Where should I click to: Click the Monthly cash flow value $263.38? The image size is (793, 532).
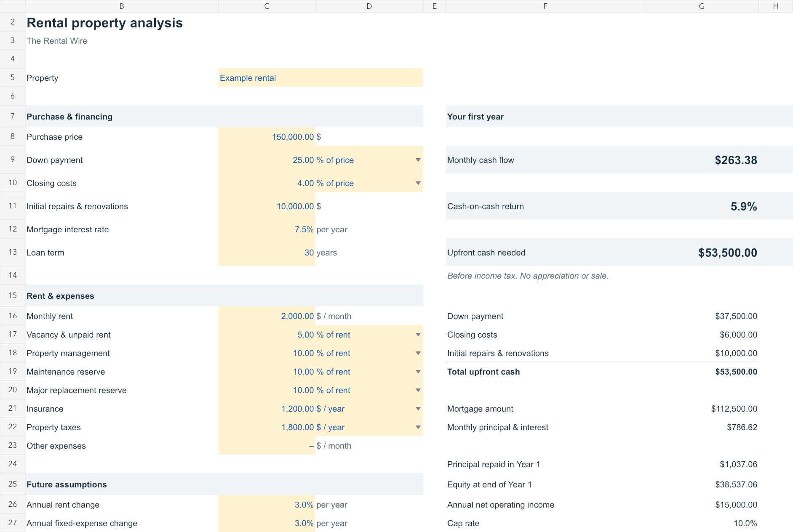[736, 160]
